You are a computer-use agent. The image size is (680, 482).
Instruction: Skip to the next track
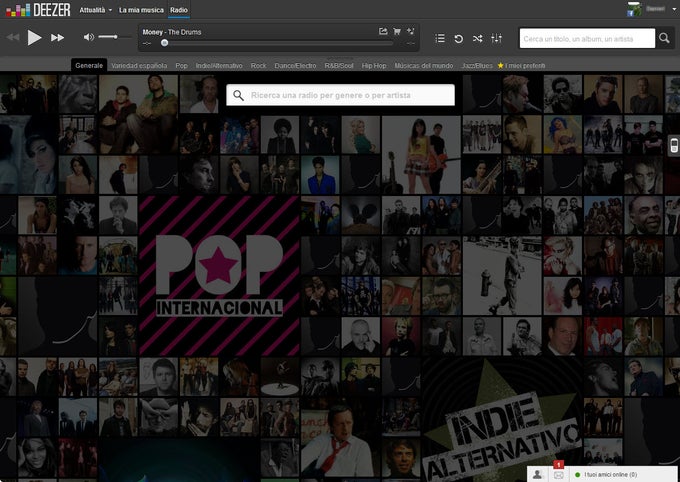(x=57, y=38)
